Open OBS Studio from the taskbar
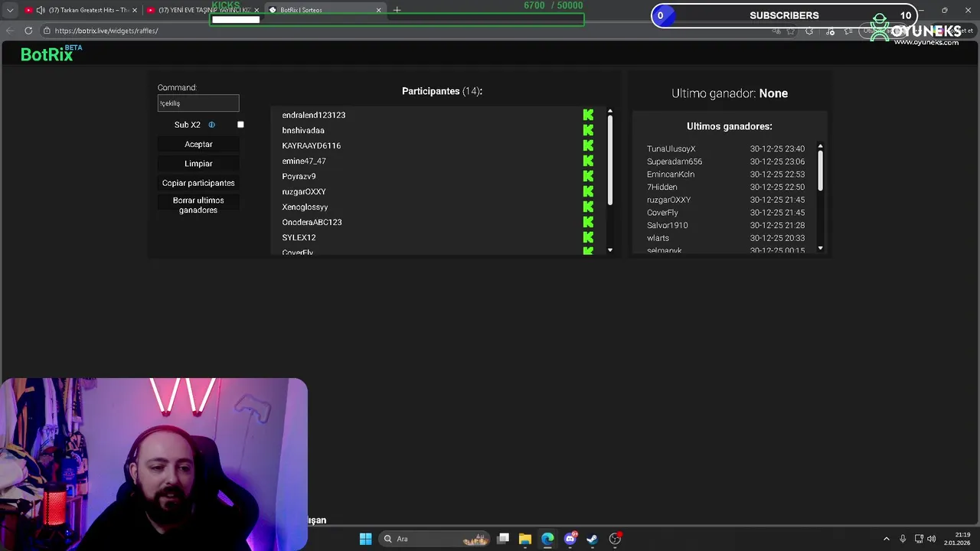This screenshot has width=980, height=551. pos(615,539)
